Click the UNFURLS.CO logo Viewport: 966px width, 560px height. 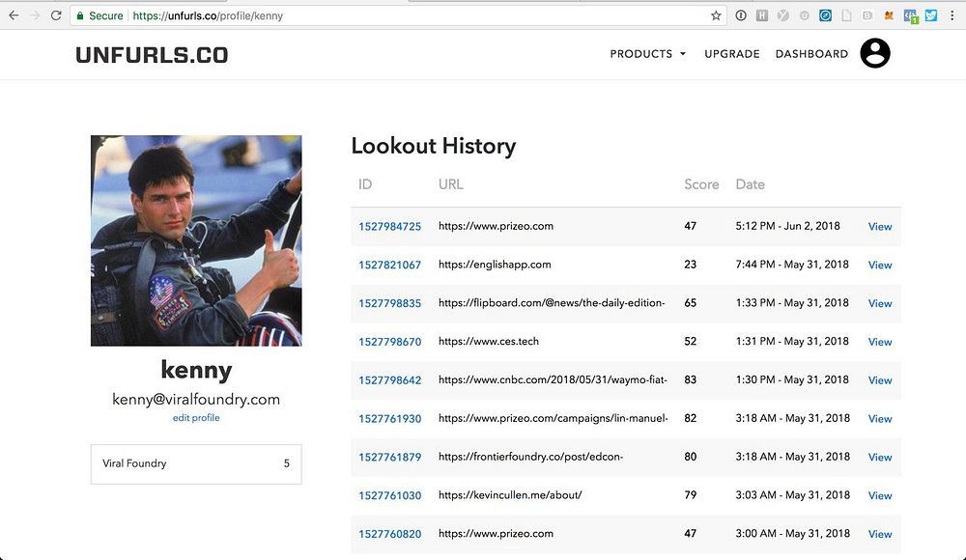tap(152, 55)
